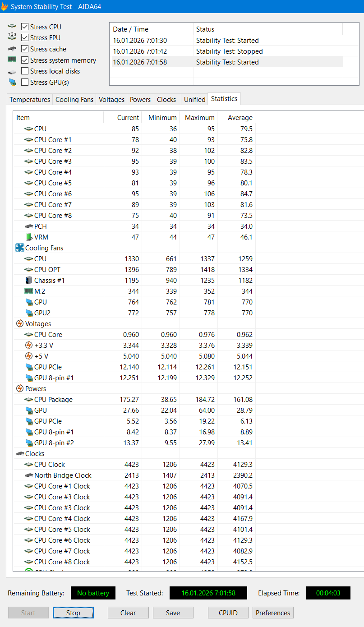
Task: Click the 123 icon beside Stress FPU
Action: [12, 38]
